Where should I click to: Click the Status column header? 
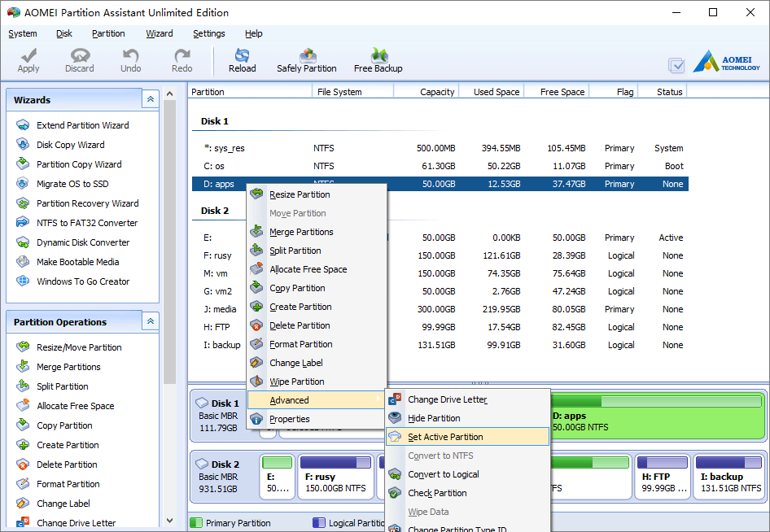pos(663,92)
